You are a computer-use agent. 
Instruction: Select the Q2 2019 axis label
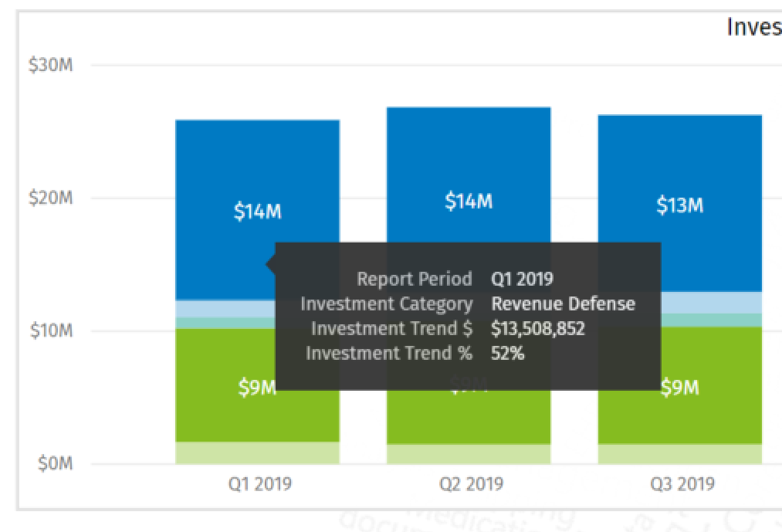click(x=471, y=483)
